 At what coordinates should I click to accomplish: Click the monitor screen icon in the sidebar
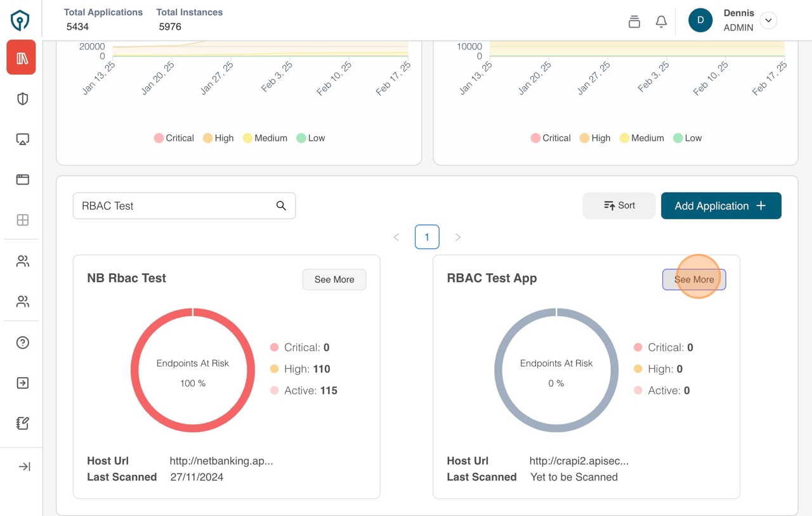(x=23, y=139)
